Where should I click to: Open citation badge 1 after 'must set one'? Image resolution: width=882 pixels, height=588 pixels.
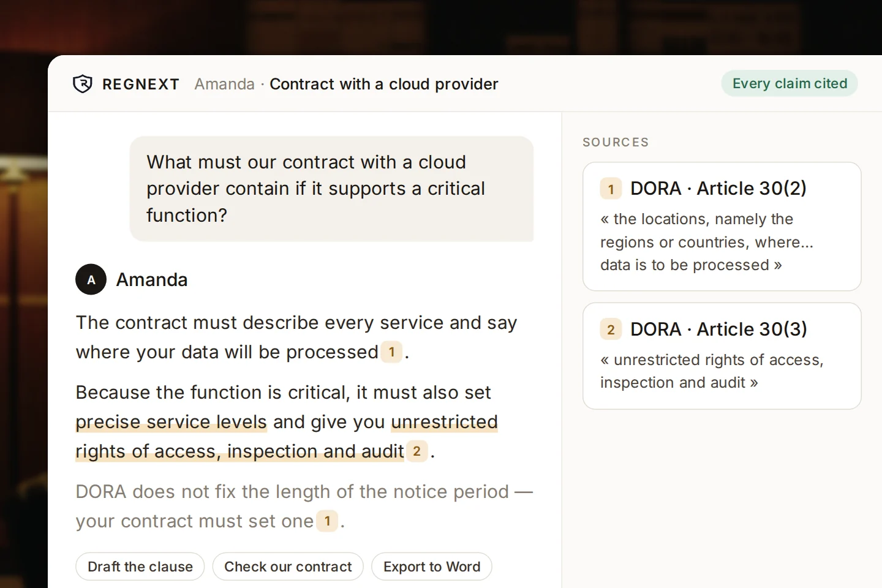pyautogui.click(x=328, y=521)
